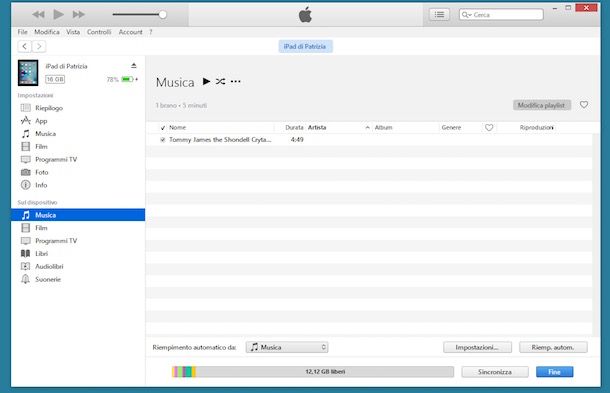Click the storage capacity bar

[x=313, y=372]
